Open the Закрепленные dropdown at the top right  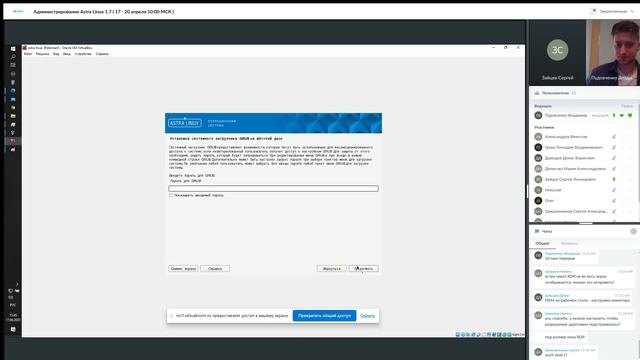612,11
